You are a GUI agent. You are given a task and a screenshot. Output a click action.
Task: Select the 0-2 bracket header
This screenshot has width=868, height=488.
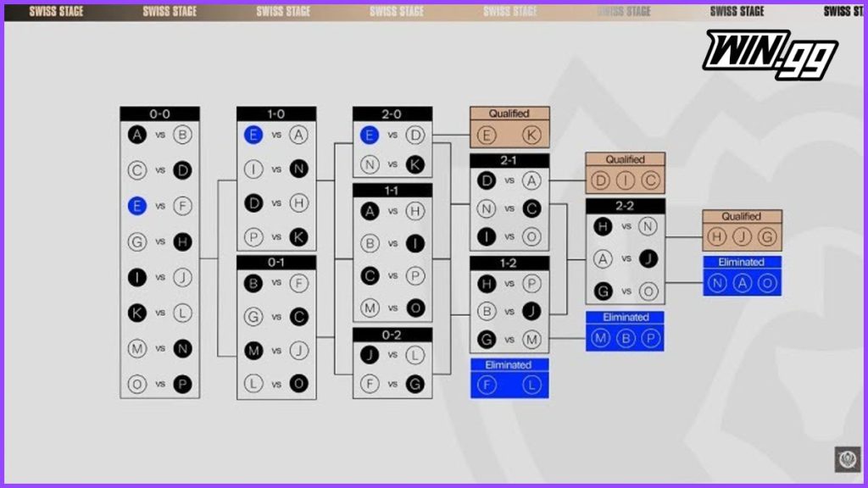click(x=392, y=335)
